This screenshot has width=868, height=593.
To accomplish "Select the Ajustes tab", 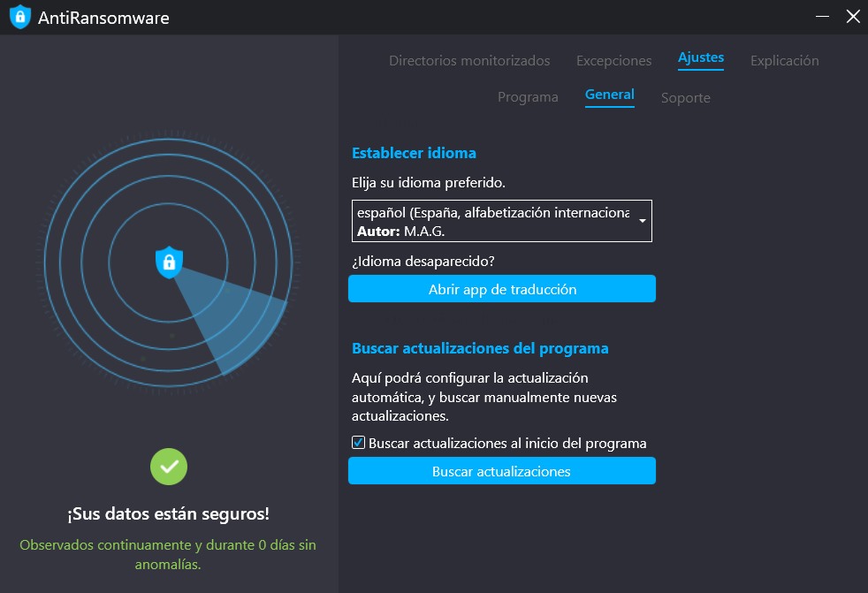I will pyautogui.click(x=700, y=57).
